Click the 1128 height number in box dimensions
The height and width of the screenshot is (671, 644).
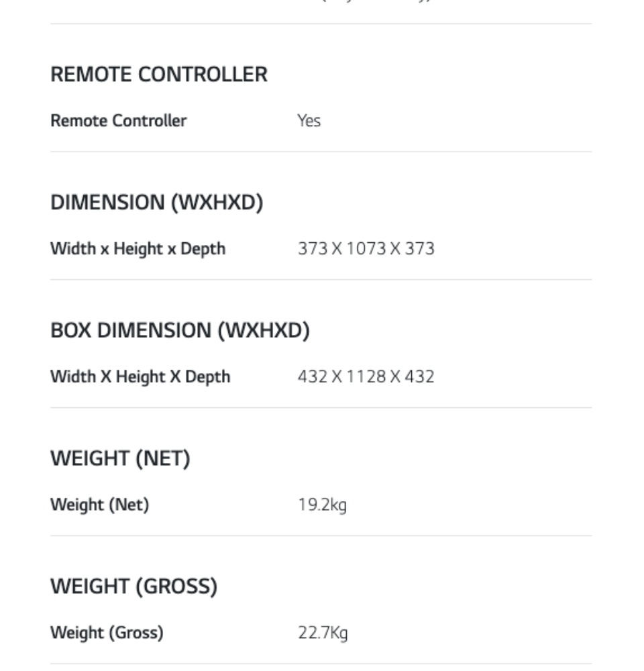pyautogui.click(x=366, y=377)
